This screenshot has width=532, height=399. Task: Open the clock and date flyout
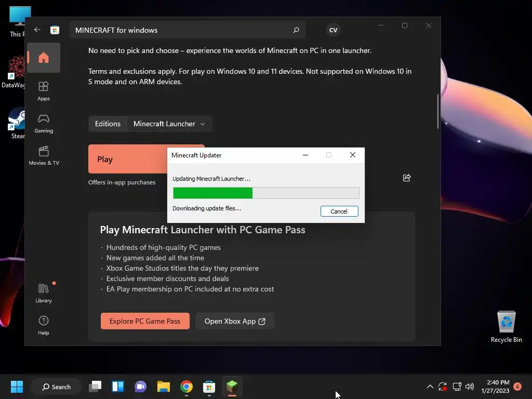click(x=495, y=387)
